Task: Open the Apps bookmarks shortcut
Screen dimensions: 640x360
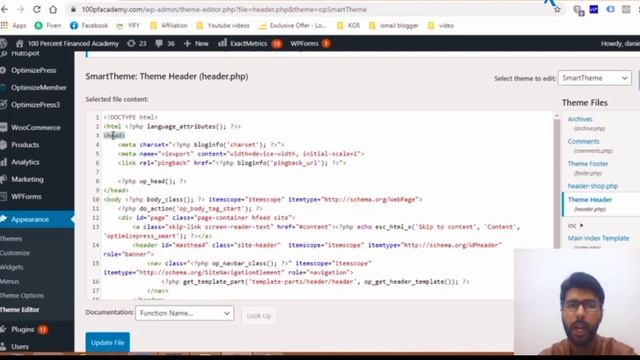Action: [x=14, y=25]
